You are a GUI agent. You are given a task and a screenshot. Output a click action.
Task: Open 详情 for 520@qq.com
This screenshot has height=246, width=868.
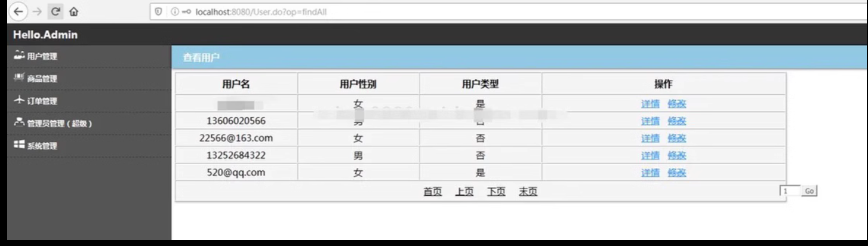point(650,173)
